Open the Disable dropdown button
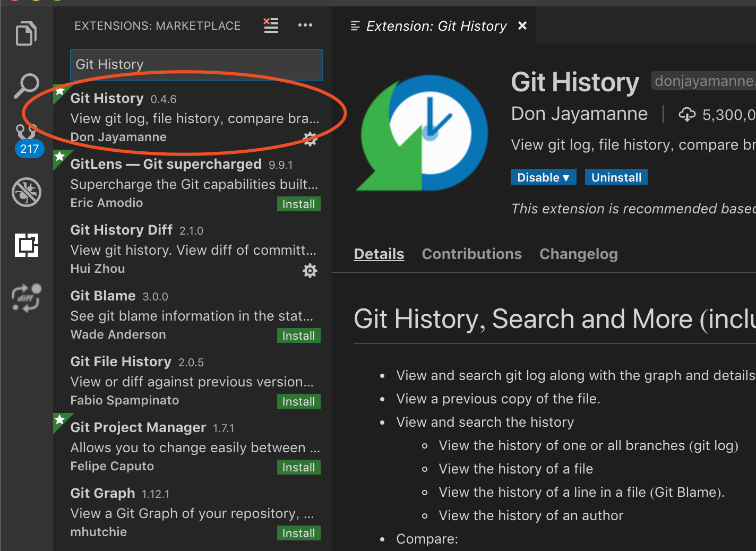The width and height of the screenshot is (756, 551). [543, 177]
